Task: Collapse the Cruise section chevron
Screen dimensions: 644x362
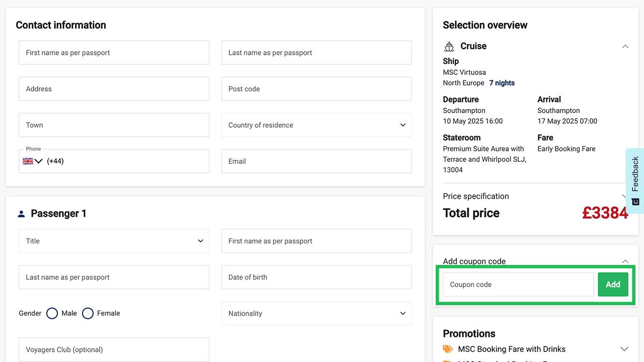Action: (625, 46)
